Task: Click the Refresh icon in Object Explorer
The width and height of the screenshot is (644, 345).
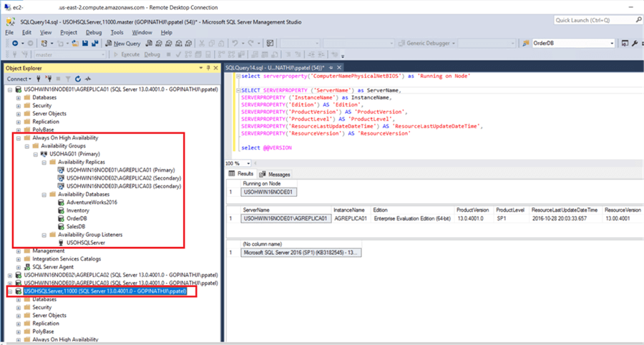Action: click(x=78, y=79)
